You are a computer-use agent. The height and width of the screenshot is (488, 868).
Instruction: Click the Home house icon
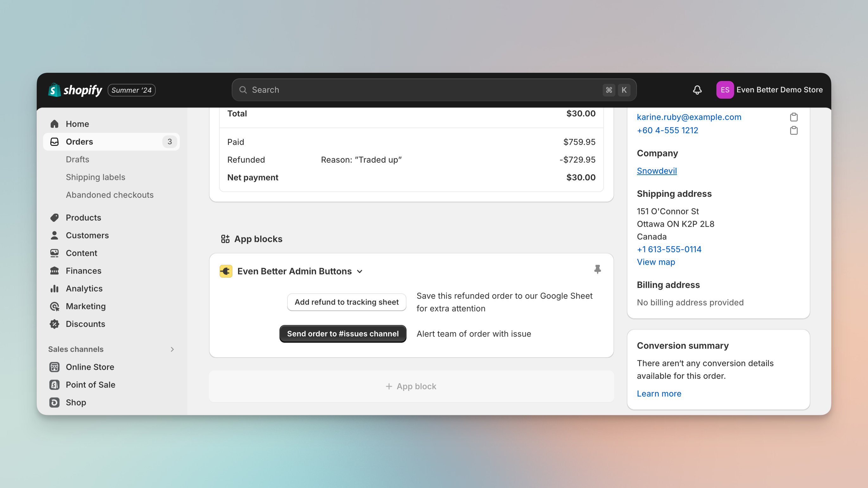54,124
